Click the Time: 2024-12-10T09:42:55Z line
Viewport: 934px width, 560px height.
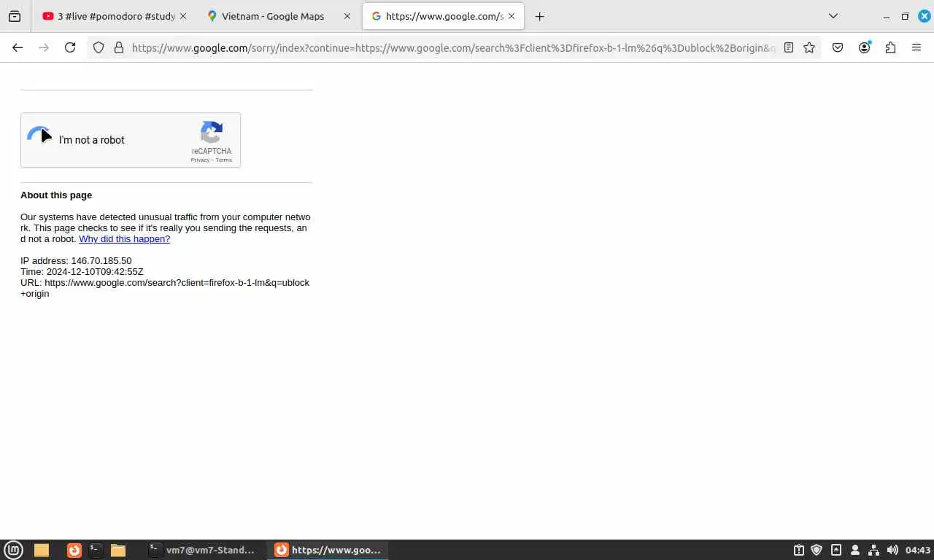[82, 271]
